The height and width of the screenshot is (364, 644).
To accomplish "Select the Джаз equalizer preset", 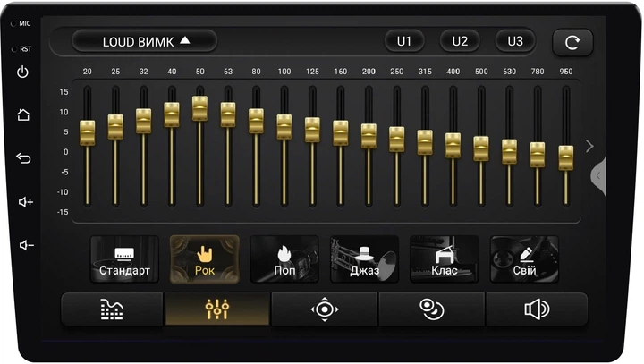I will pyautogui.click(x=364, y=259).
